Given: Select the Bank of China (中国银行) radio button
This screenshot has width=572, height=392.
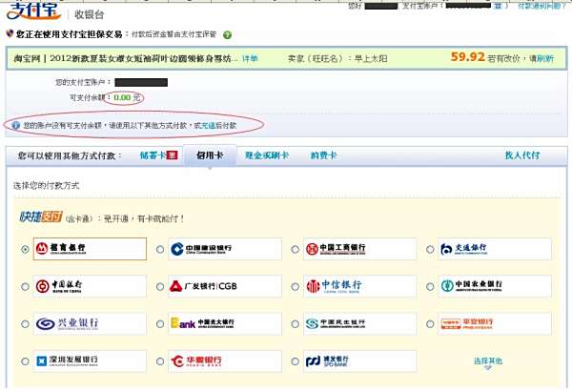Looking at the screenshot, I should [25, 287].
